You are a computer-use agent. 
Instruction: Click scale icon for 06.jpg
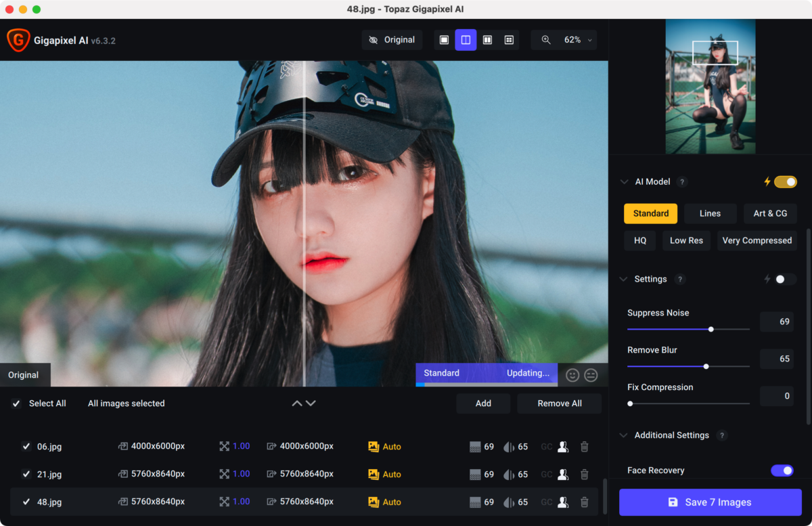coord(225,447)
